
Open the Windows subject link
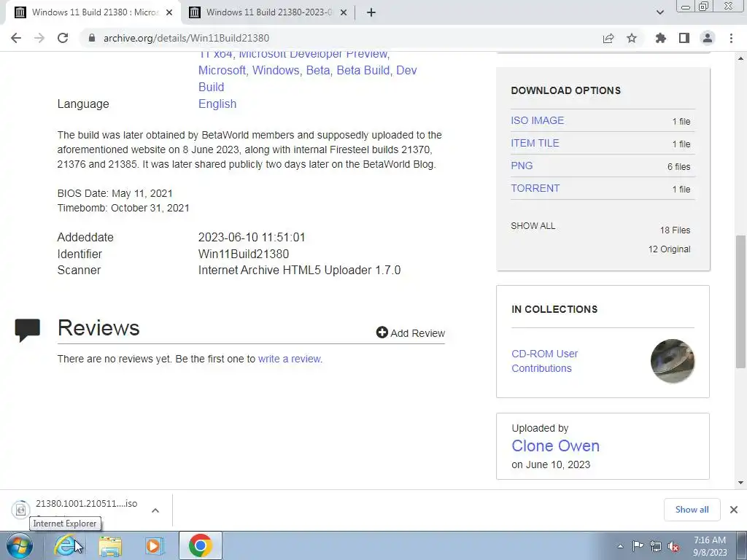[x=276, y=71]
